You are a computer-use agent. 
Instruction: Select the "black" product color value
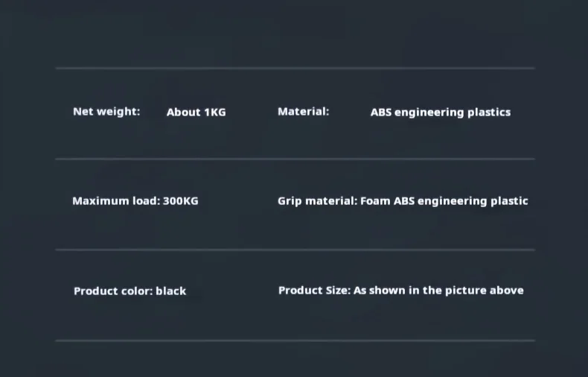click(x=171, y=291)
